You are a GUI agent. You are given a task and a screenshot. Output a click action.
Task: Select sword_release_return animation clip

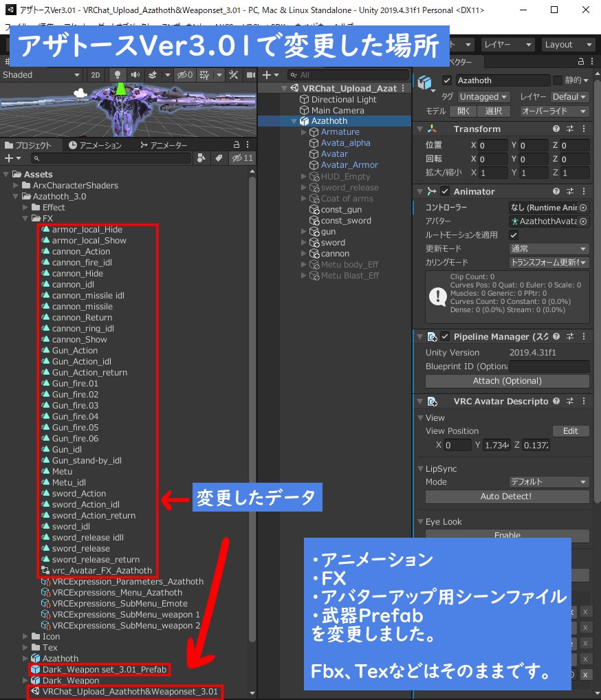pos(96,559)
